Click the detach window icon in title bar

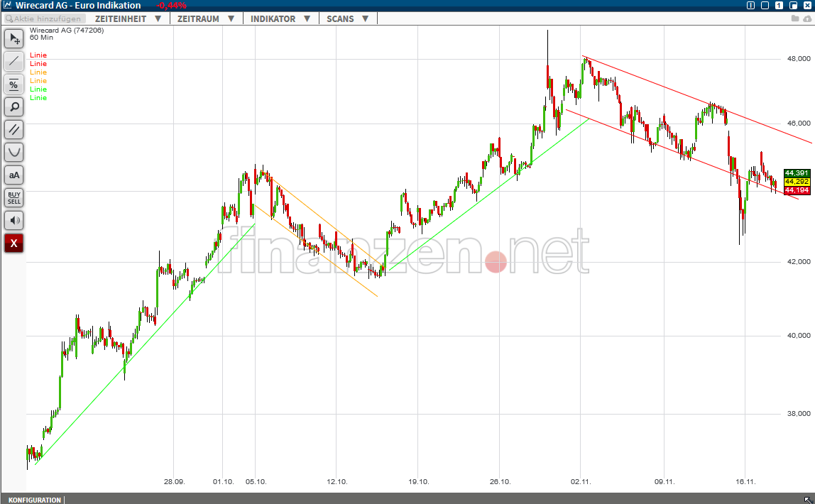pyautogui.click(x=793, y=5)
